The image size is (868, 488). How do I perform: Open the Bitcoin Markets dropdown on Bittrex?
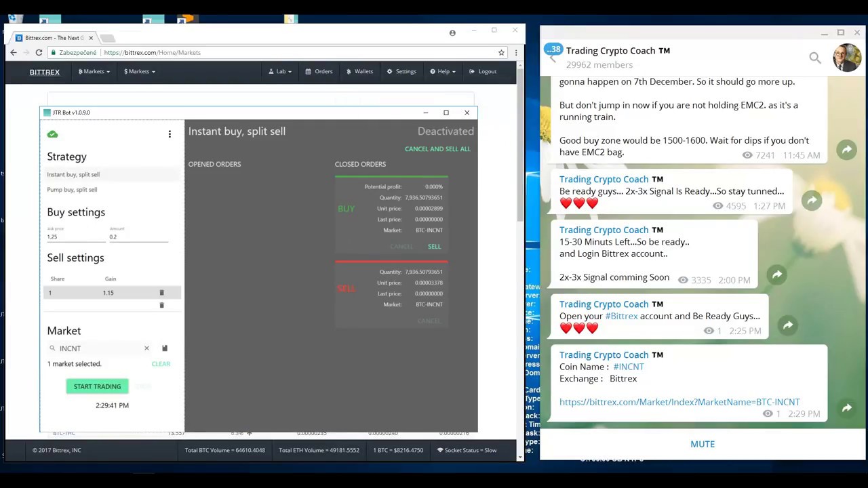[x=94, y=72]
